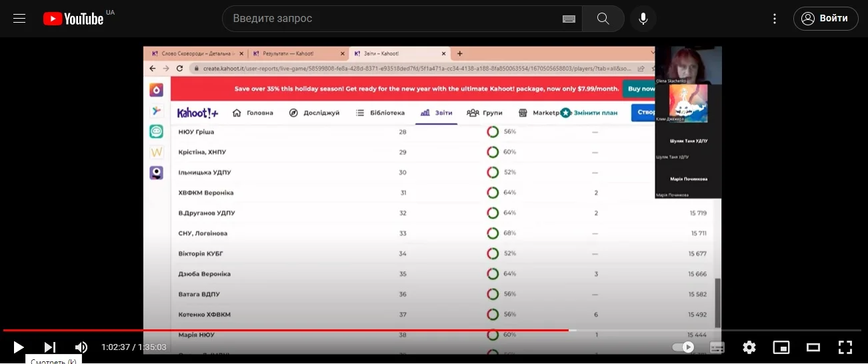Viewport: 868px width, 364px height.
Task: Click the 1:02:37 / 1:35:03 time display
Action: tap(134, 347)
